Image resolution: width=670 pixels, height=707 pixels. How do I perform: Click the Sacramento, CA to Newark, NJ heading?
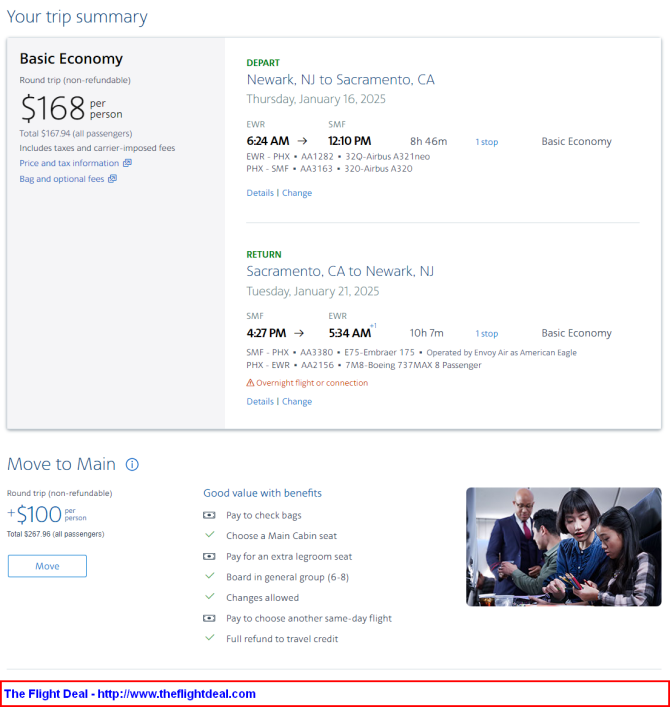click(x=340, y=271)
